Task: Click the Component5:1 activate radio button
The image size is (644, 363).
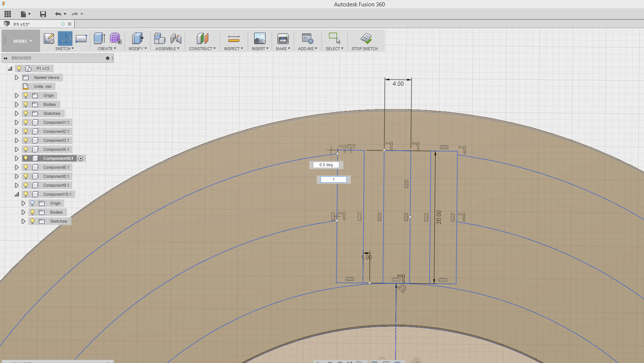Action: pos(81,159)
